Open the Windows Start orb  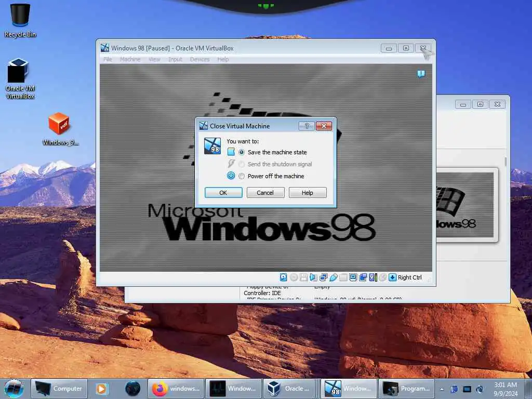[14, 389]
